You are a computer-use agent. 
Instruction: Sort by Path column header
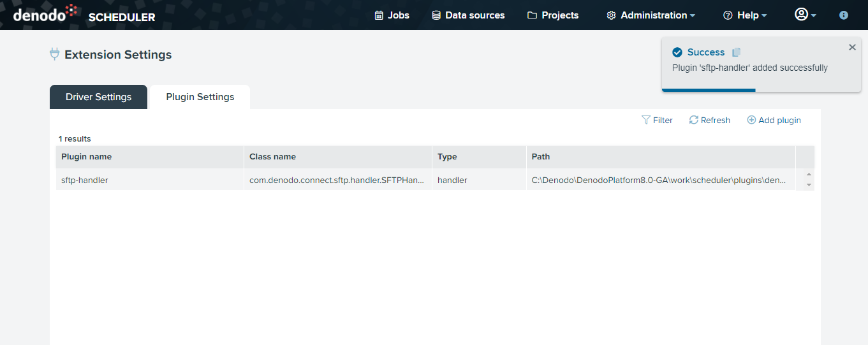(x=661, y=157)
